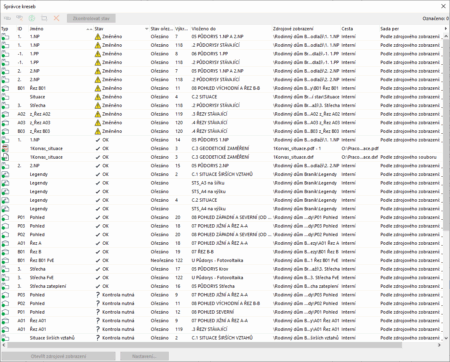Open the Stav column sort dropdown arrow
450x362 pixels.
(146, 29)
